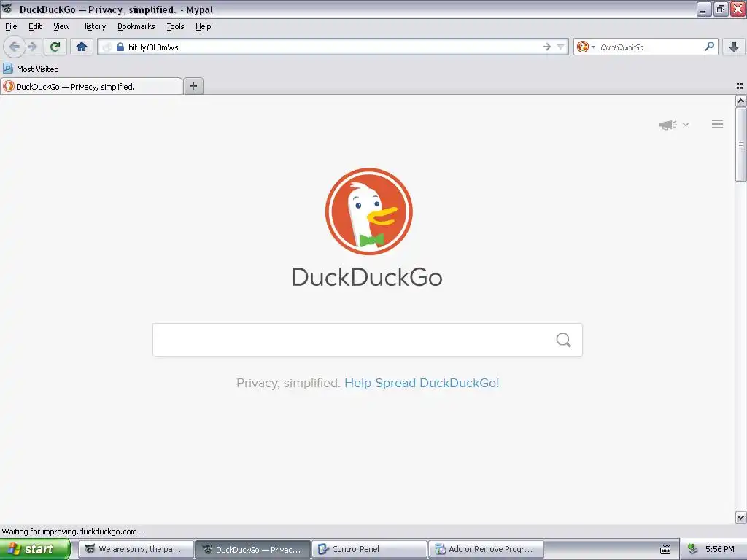Show the list of all tabs
The image size is (747, 560).
[x=740, y=86]
